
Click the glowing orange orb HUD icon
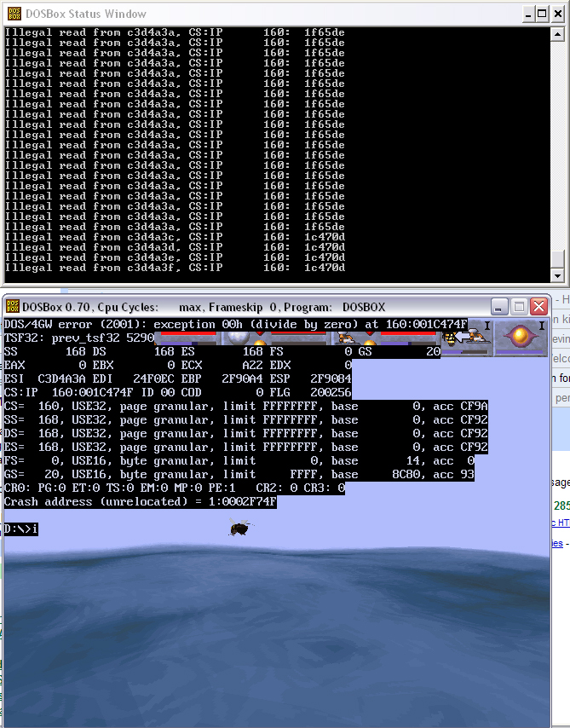pos(519,335)
